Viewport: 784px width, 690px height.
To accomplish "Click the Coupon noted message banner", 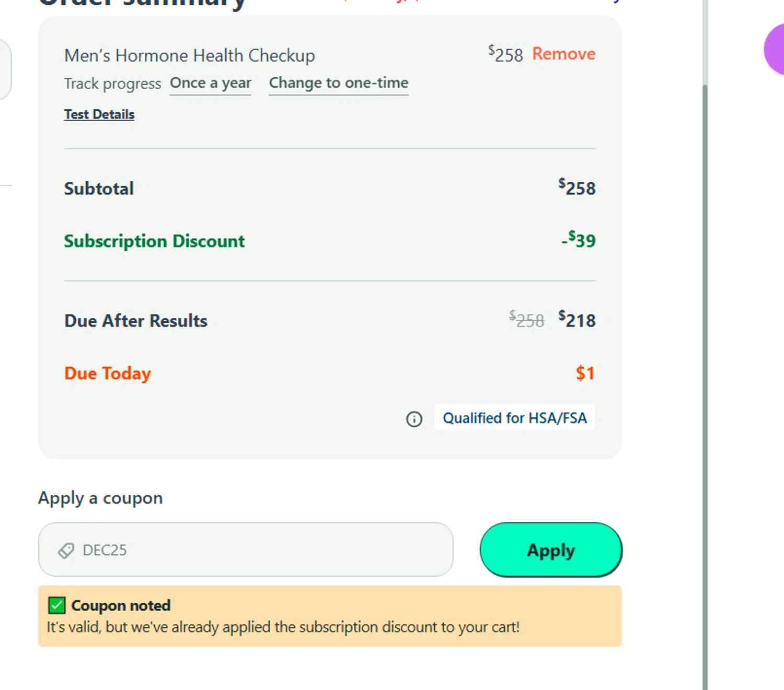I will coord(329,616).
